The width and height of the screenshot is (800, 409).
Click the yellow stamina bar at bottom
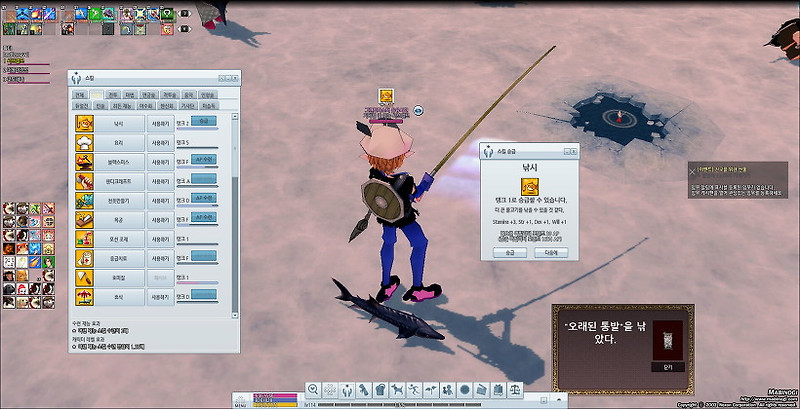point(275,405)
